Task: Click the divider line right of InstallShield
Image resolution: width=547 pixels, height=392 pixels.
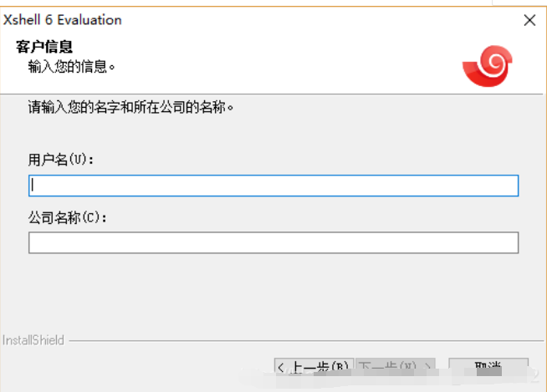Action: pyautogui.click(x=301, y=341)
